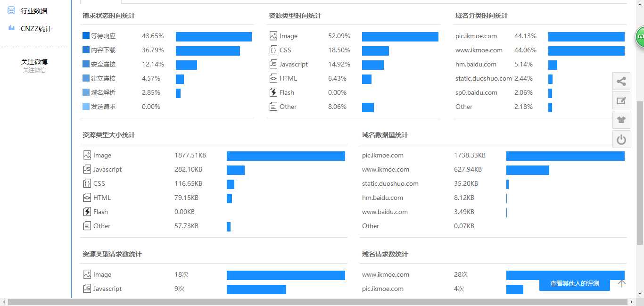Click the 52.09% Image time value
Image resolution: width=644 pixels, height=306 pixels.
pyautogui.click(x=339, y=36)
